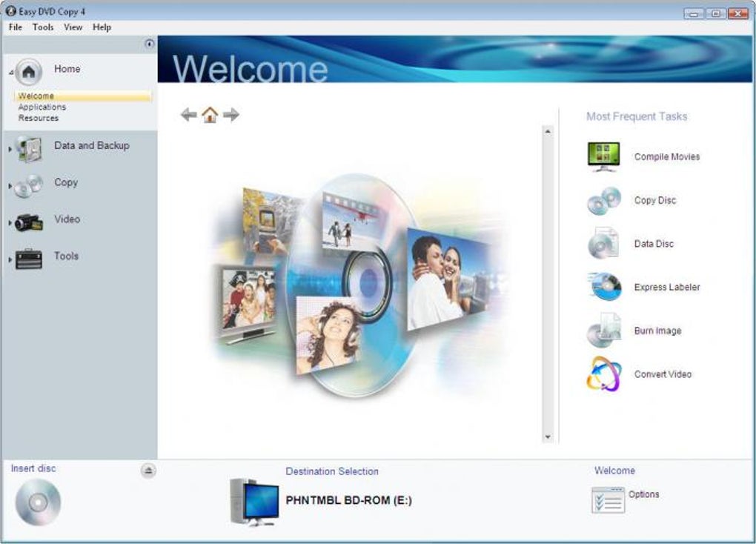Open the Convert Video text link
Viewport: 756px width, 544px height.
(663, 374)
